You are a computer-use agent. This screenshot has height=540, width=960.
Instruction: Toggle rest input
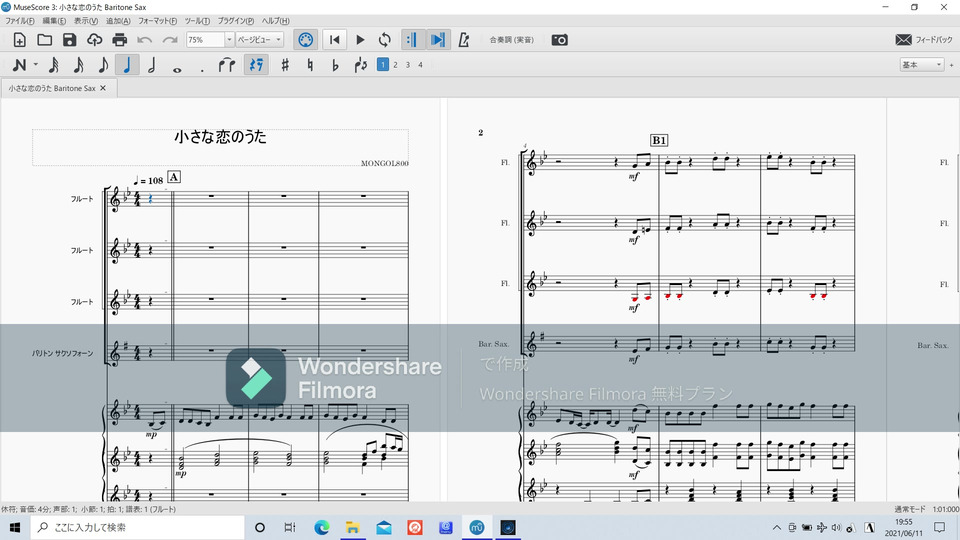tap(256, 65)
